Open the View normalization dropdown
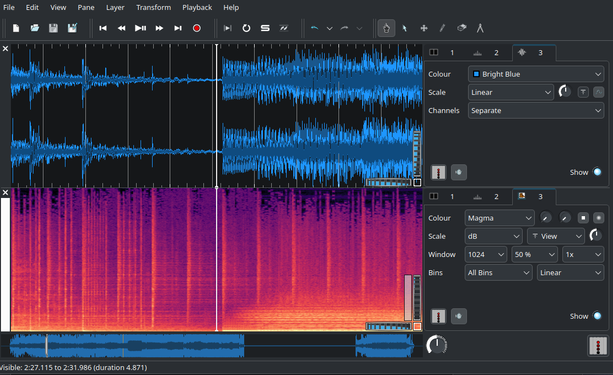 pos(556,236)
